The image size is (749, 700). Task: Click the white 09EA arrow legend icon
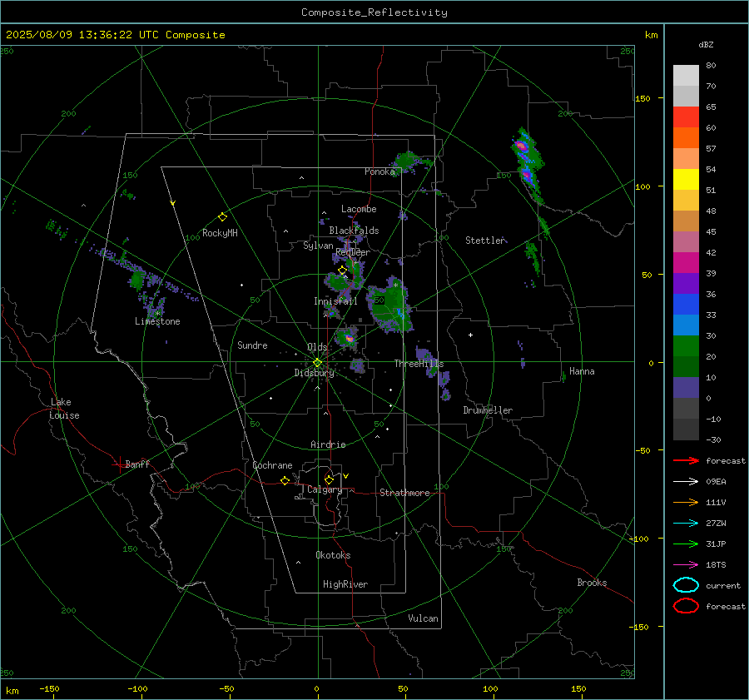686,482
